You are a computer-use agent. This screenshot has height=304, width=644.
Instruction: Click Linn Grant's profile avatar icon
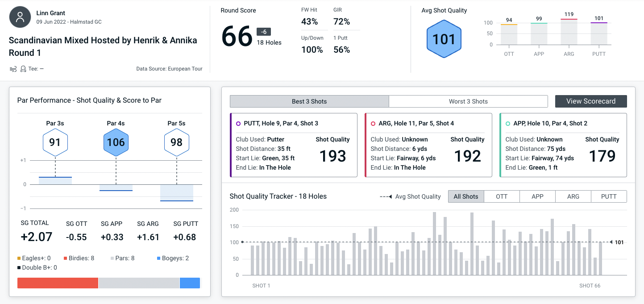pyautogui.click(x=20, y=17)
